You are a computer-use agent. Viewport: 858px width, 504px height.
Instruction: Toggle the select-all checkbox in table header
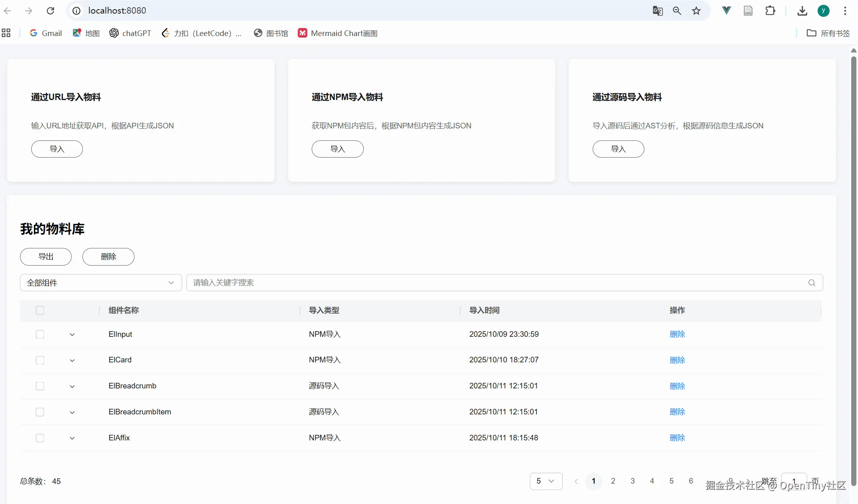coord(40,310)
